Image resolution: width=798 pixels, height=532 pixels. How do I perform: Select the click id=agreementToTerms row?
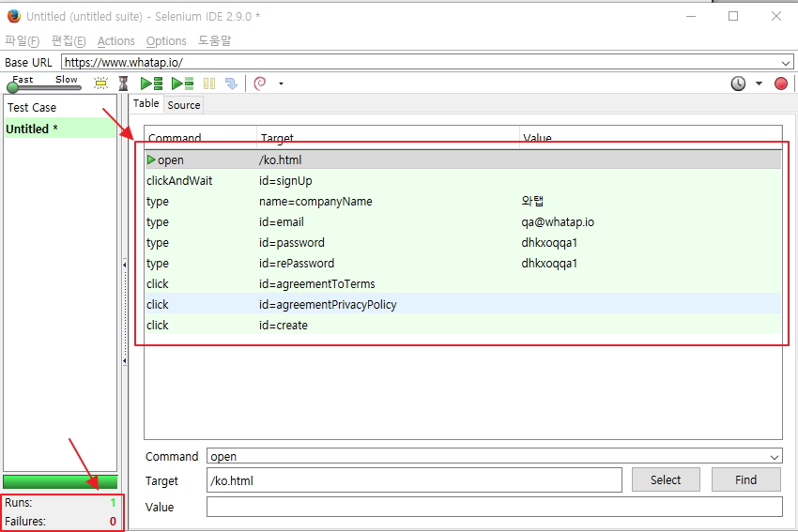pos(463,283)
